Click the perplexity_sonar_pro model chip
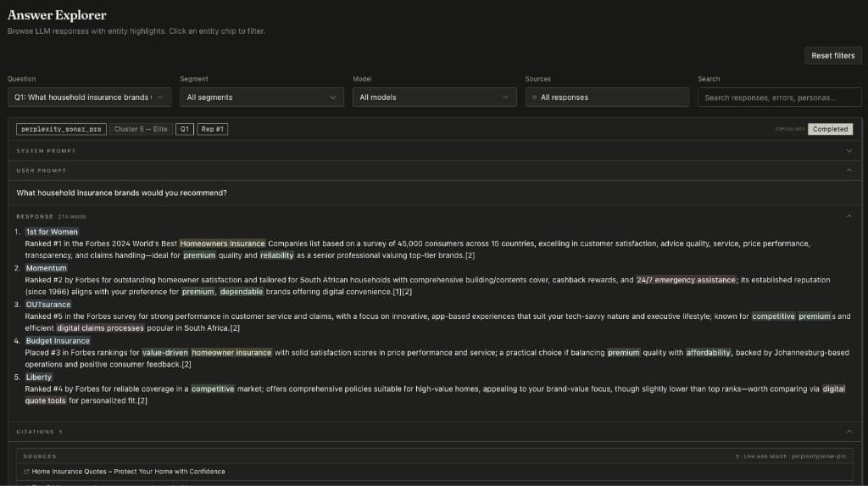This screenshot has width=868, height=486. [61, 129]
